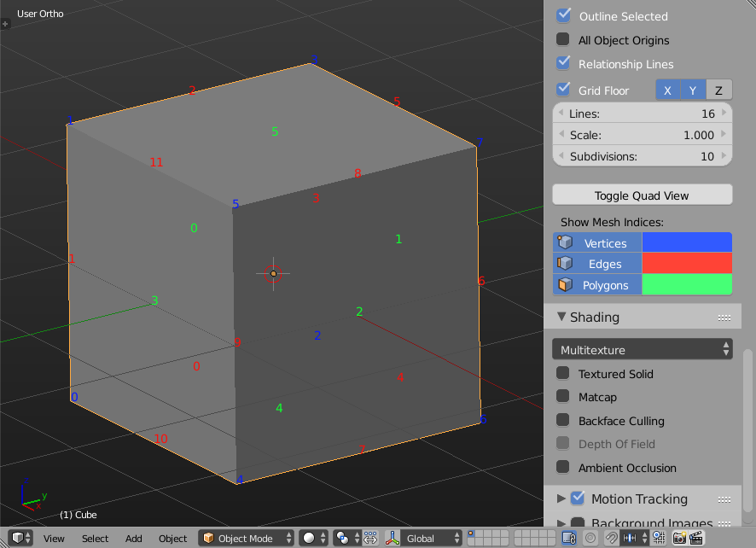Open the Object Mode dropdown
The image size is (756, 548).
247,538
